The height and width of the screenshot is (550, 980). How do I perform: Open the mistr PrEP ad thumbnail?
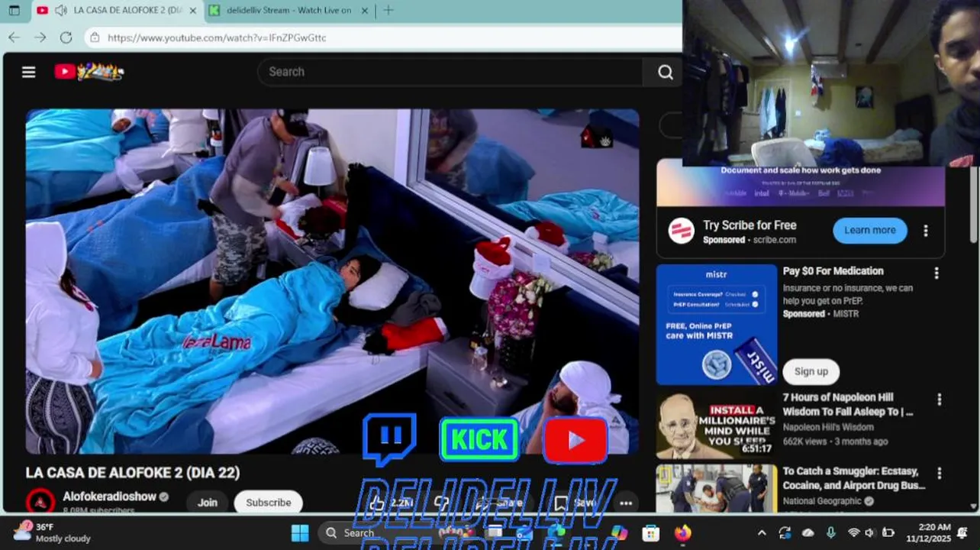[x=716, y=324]
